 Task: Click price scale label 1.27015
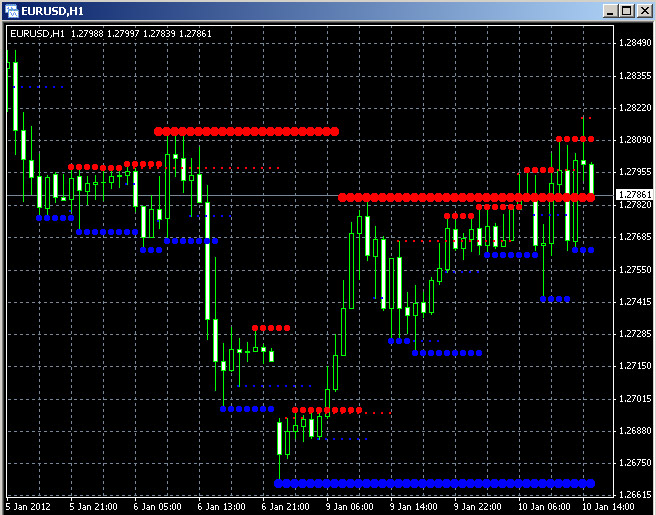click(635, 399)
